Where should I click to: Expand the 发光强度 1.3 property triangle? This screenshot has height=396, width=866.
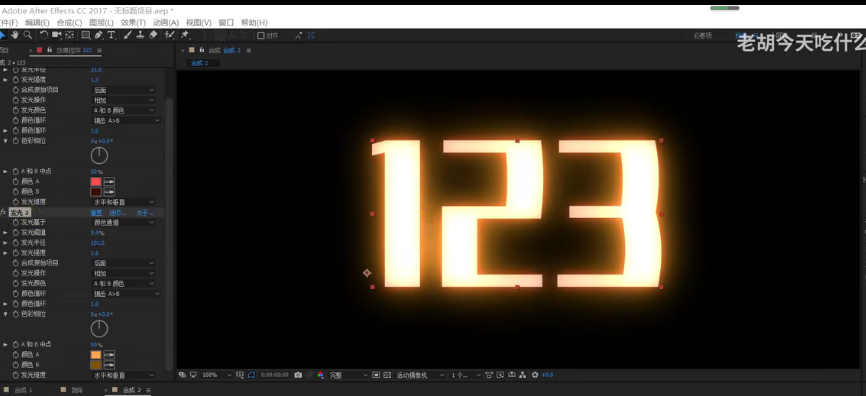coord(6,80)
